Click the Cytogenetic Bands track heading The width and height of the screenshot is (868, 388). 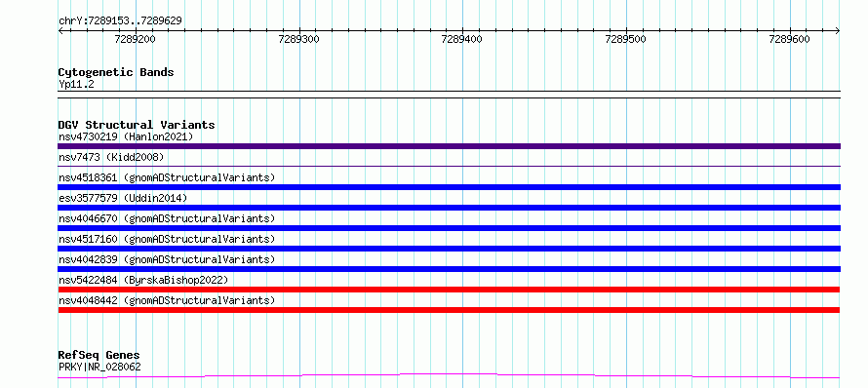(x=116, y=72)
